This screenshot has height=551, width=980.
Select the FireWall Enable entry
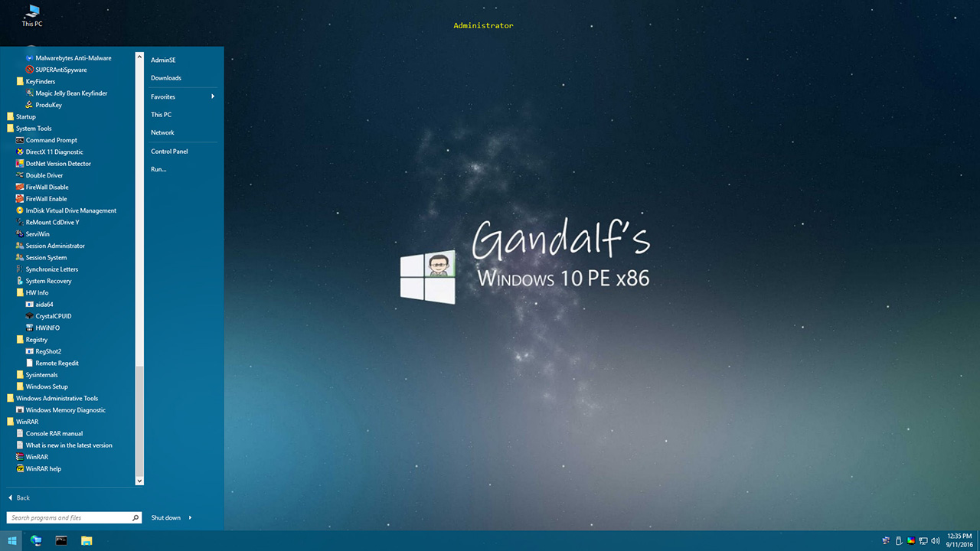point(41,199)
